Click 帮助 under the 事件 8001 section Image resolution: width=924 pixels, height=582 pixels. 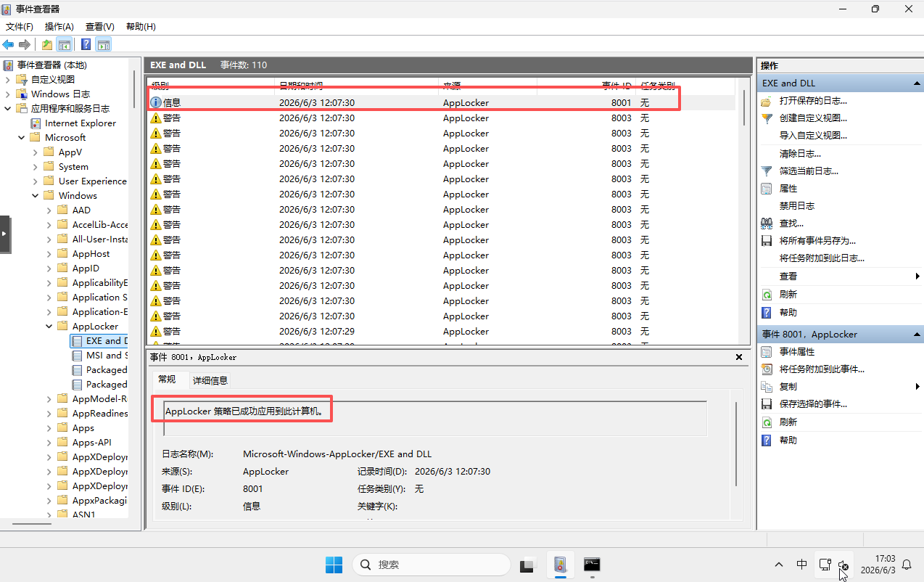pos(788,440)
